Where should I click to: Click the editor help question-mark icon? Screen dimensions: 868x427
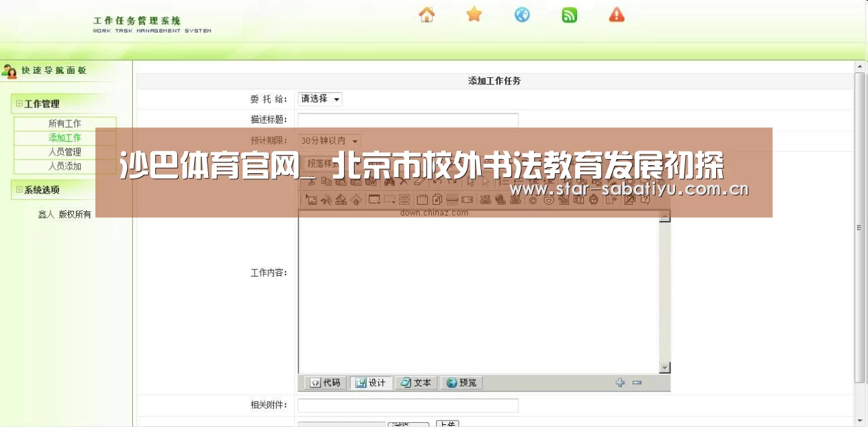[x=644, y=199]
